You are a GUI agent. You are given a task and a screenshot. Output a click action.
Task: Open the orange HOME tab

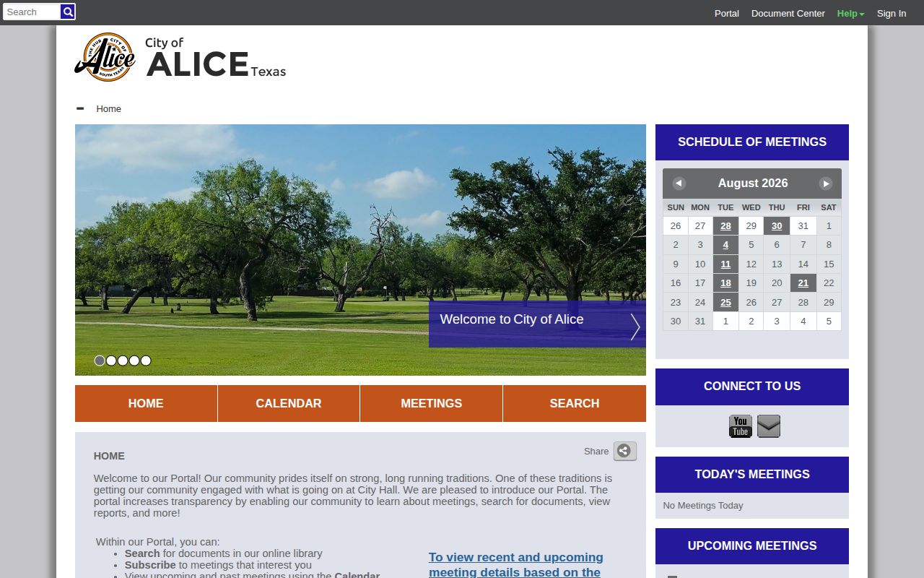tap(146, 403)
